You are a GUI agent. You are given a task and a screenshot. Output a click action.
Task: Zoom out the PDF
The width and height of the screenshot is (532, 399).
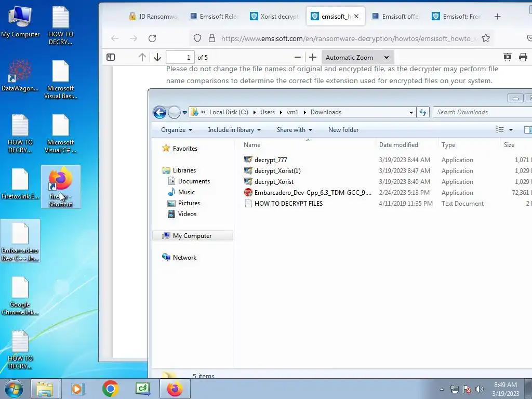[x=298, y=57]
